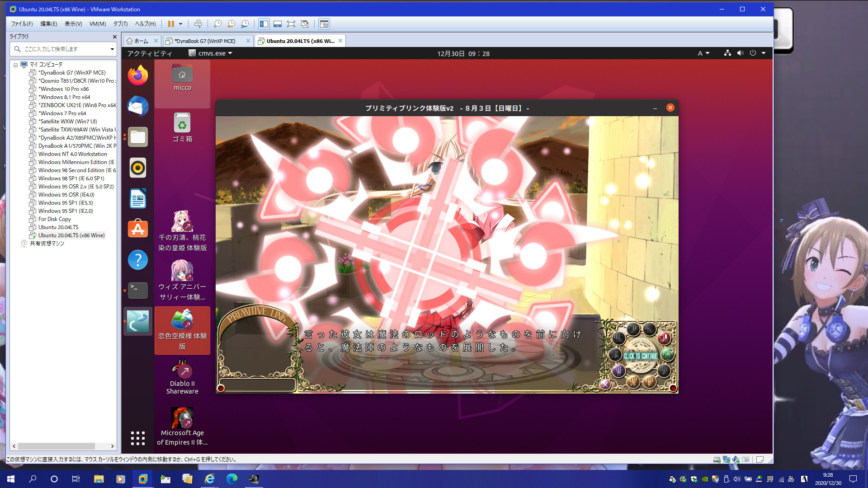
Task: Minimize the プリミティブリンク体験版v2 game window
Action: (655, 108)
